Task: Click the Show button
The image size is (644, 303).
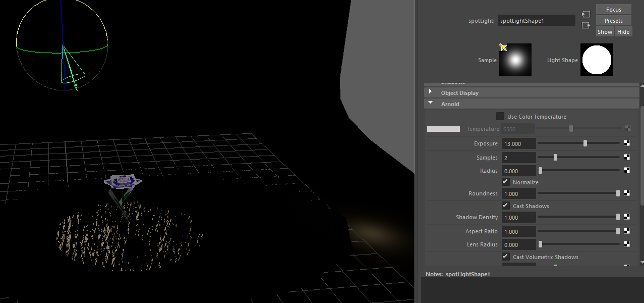Action: click(605, 32)
